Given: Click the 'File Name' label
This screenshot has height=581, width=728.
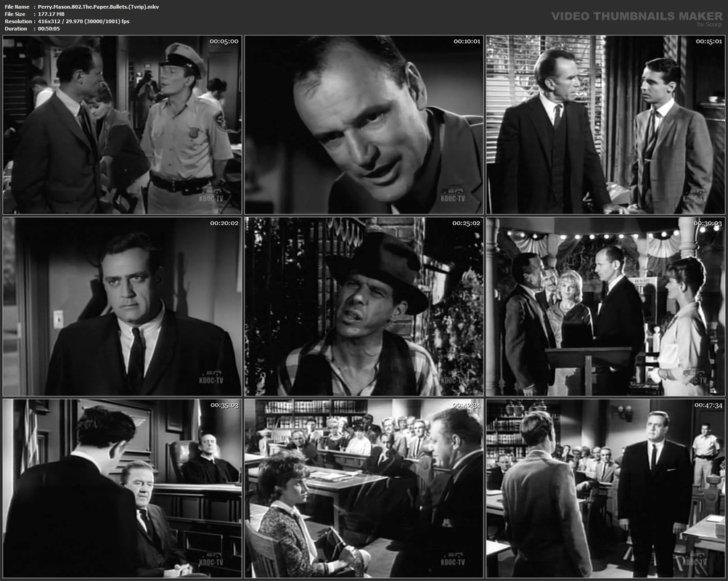Looking at the screenshot, I should [17, 7].
